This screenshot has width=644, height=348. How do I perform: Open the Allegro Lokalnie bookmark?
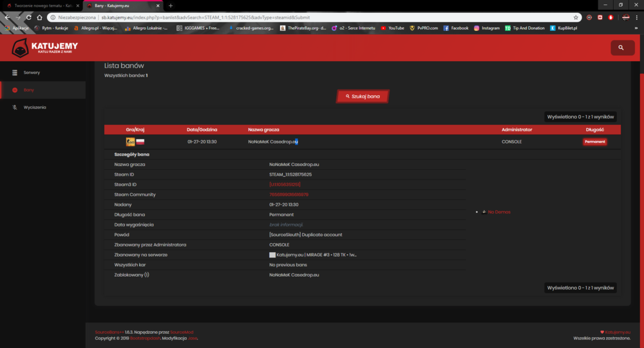[146, 28]
